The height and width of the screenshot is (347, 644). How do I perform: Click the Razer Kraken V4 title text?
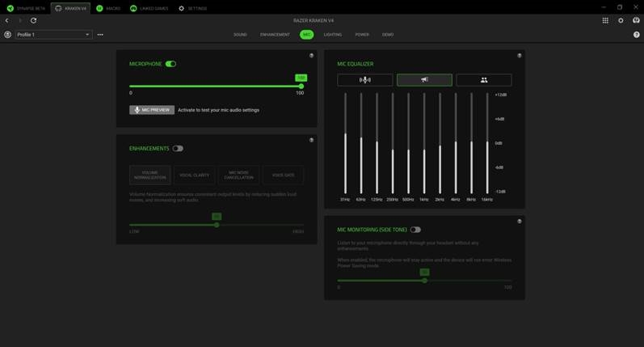click(314, 20)
